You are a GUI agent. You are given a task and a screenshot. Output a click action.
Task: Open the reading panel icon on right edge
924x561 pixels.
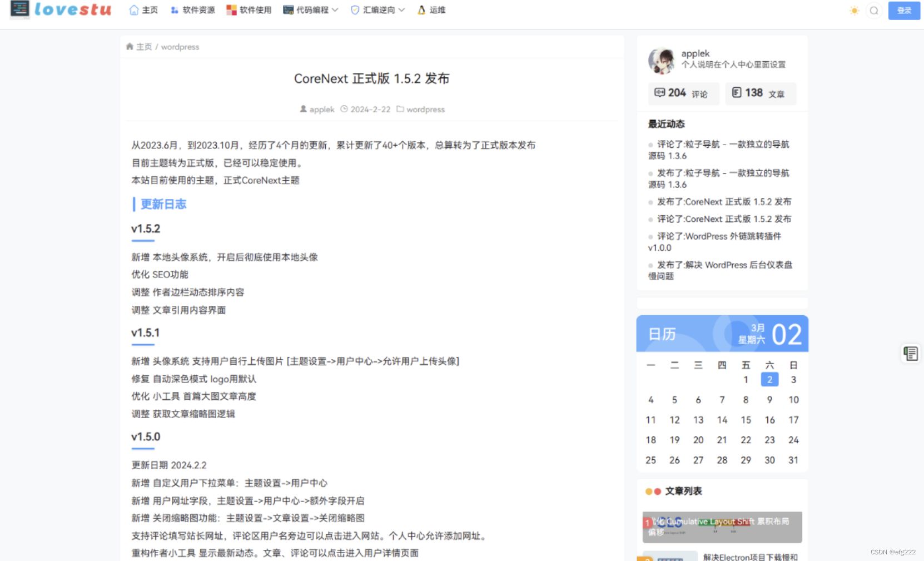point(910,353)
